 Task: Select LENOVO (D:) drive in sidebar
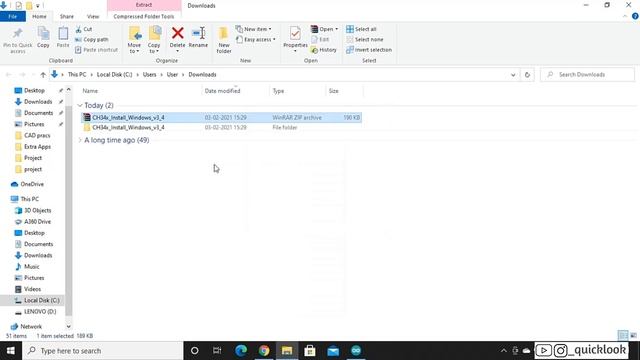40,311
